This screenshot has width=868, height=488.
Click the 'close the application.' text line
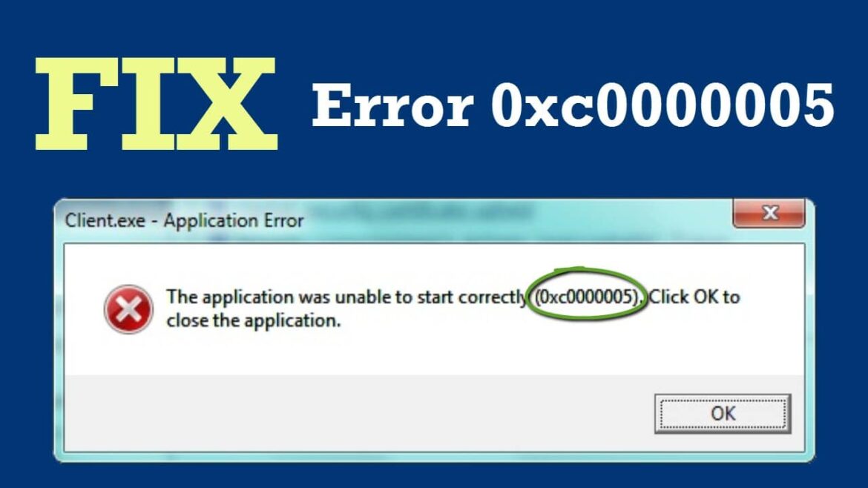253,320
